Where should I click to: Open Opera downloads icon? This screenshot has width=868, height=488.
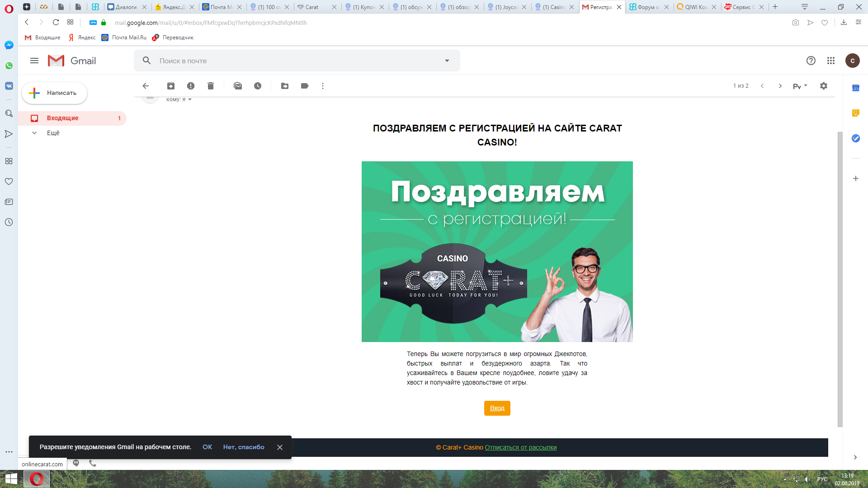pos(844,23)
